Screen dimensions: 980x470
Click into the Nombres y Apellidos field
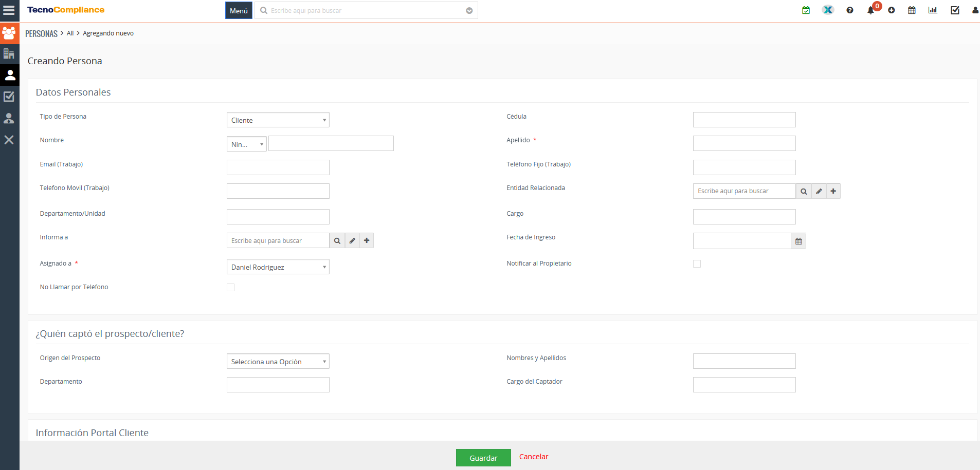click(x=744, y=361)
